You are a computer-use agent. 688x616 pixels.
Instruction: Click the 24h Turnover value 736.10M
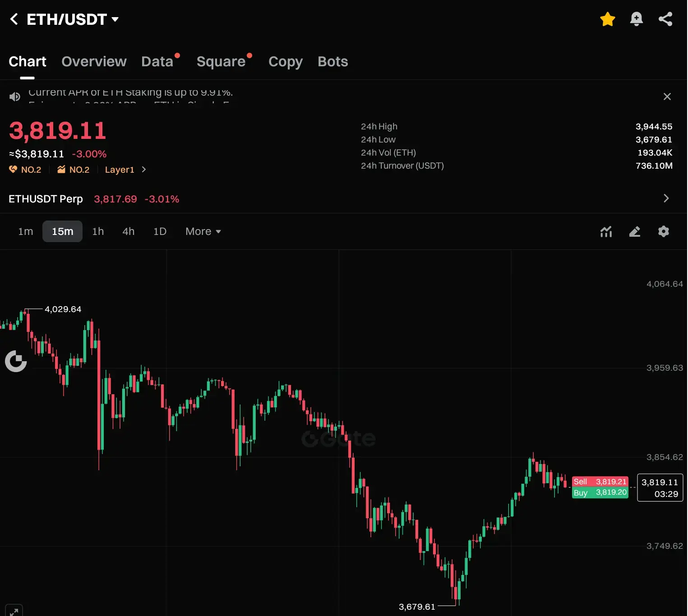tap(654, 166)
